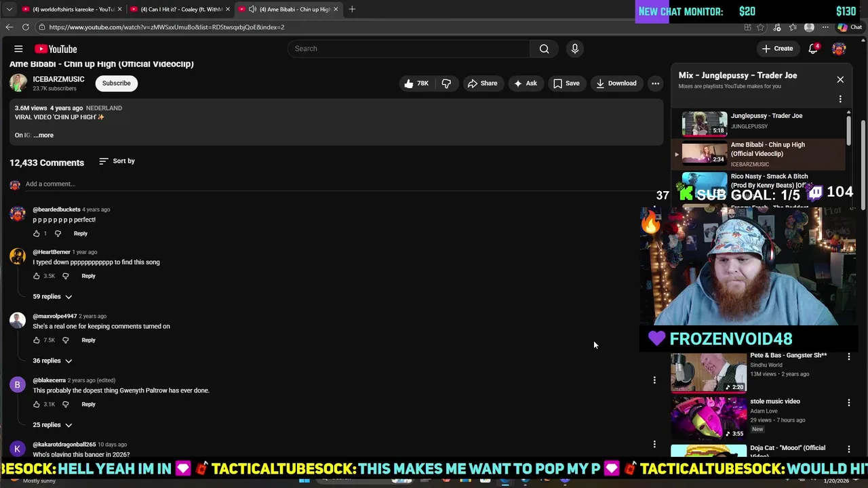This screenshot has width=868, height=488.
Task: Start voice search with the microphone
Action: click(574, 49)
